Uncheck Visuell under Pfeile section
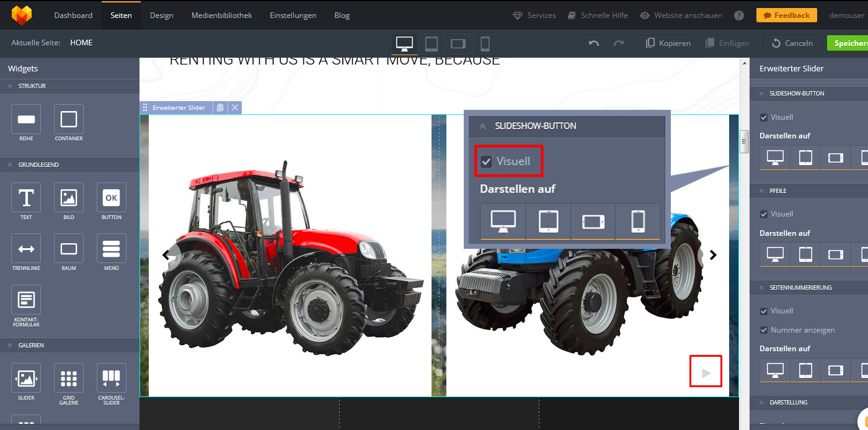868x430 pixels. point(764,214)
